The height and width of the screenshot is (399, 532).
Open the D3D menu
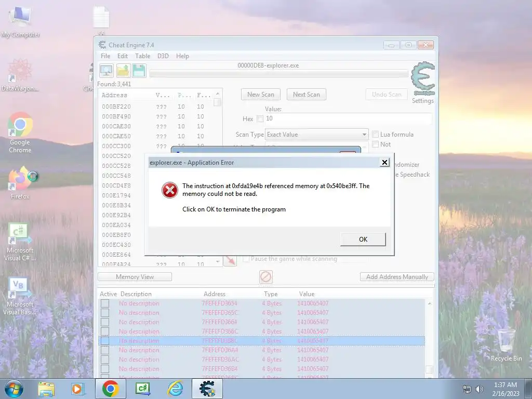pos(163,56)
